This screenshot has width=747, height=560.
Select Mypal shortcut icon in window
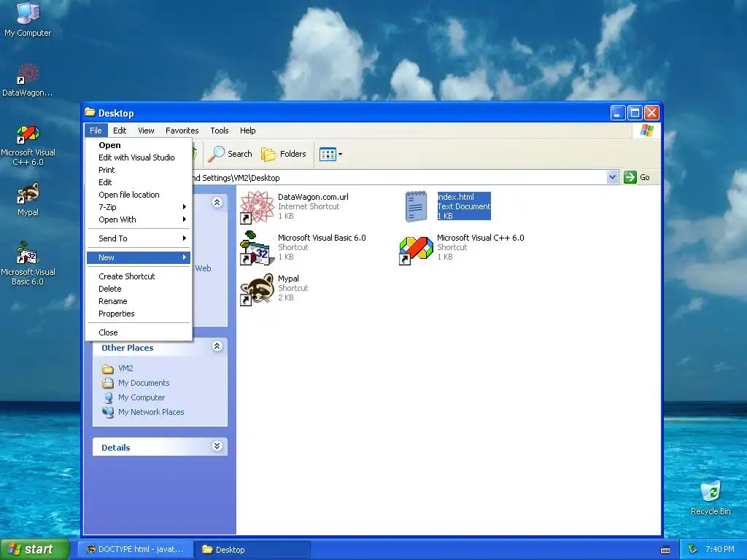(x=258, y=289)
